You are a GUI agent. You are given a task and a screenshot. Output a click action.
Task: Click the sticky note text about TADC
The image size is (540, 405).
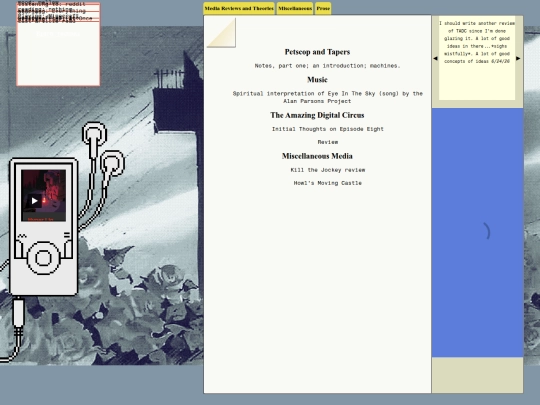(x=477, y=42)
